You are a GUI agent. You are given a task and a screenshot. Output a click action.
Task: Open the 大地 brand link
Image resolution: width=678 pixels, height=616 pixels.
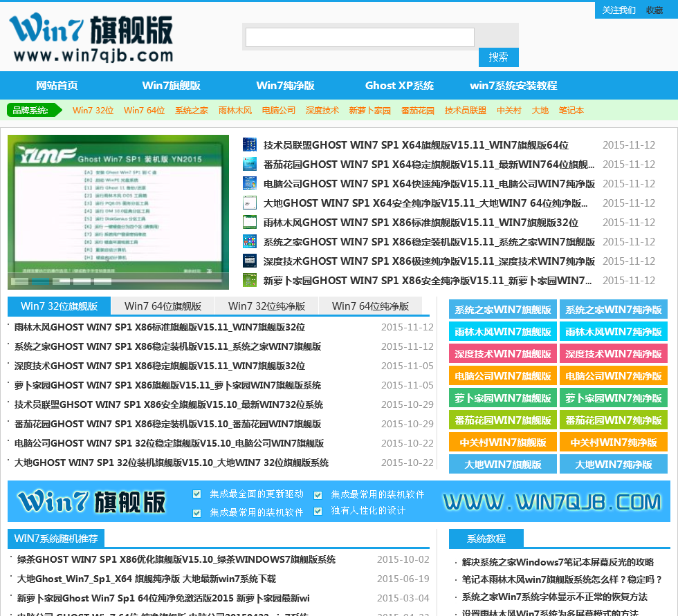click(540, 110)
